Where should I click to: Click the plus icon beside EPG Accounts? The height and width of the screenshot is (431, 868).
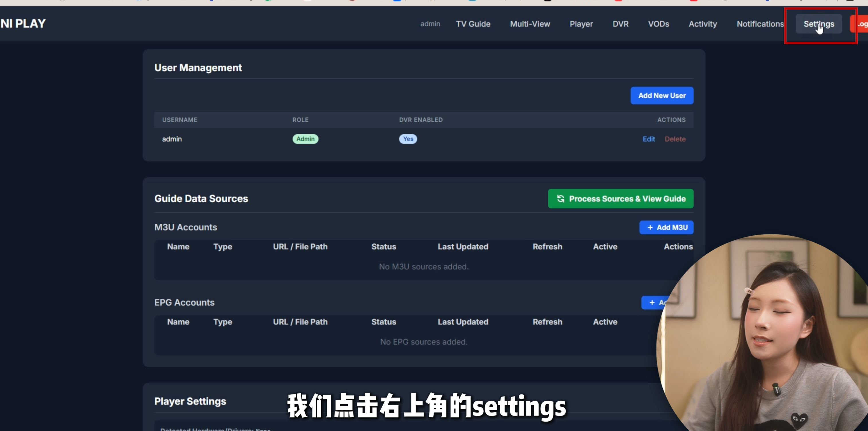[x=652, y=303]
